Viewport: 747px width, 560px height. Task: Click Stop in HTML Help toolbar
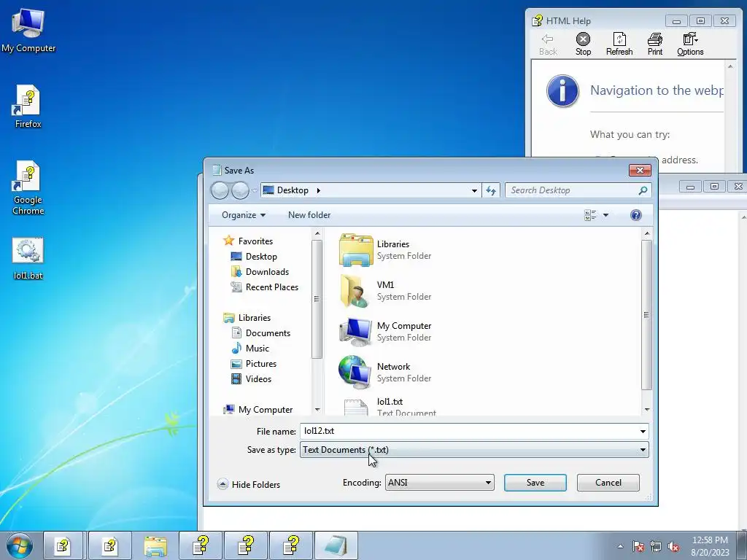click(x=583, y=44)
